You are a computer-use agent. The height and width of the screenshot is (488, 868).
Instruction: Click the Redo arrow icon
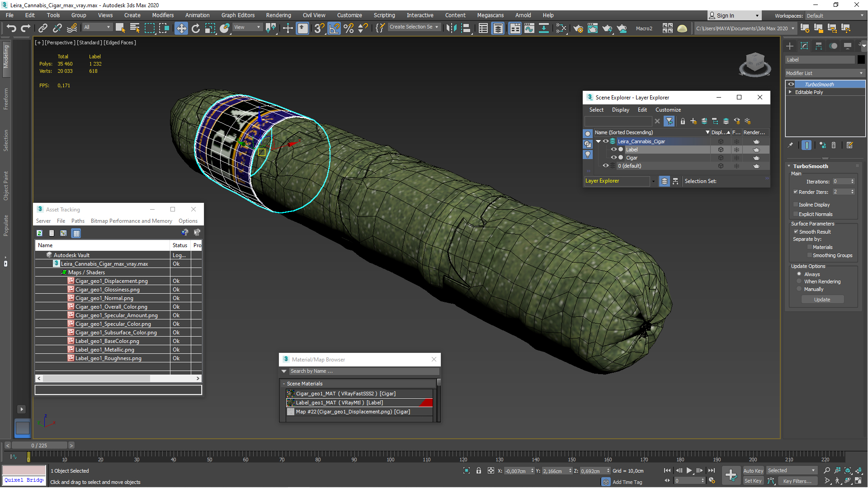point(26,28)
